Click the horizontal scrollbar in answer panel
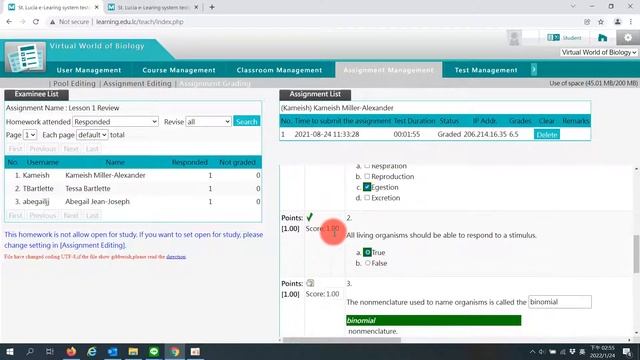Image resolution: width=640 pixels, height=360 pixels. point(342,340)
